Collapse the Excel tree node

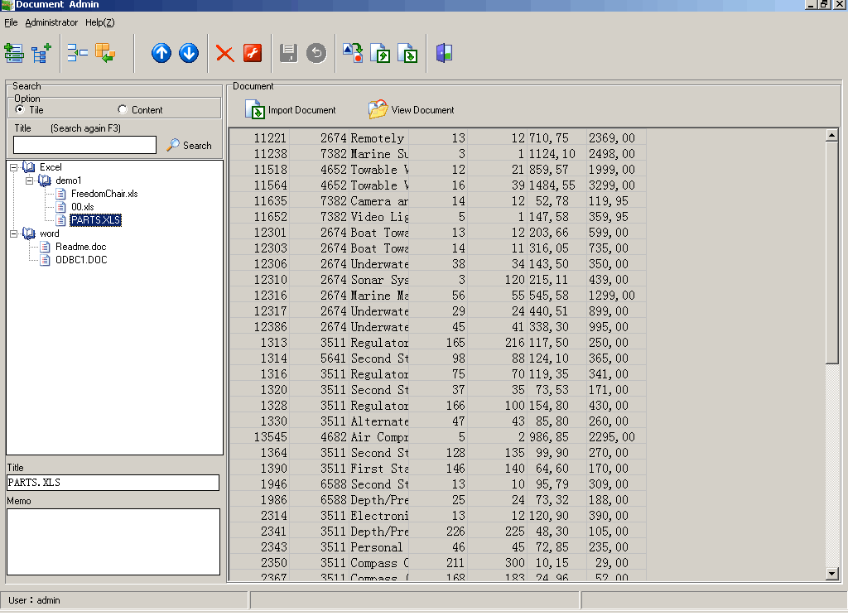coord(14,167)
